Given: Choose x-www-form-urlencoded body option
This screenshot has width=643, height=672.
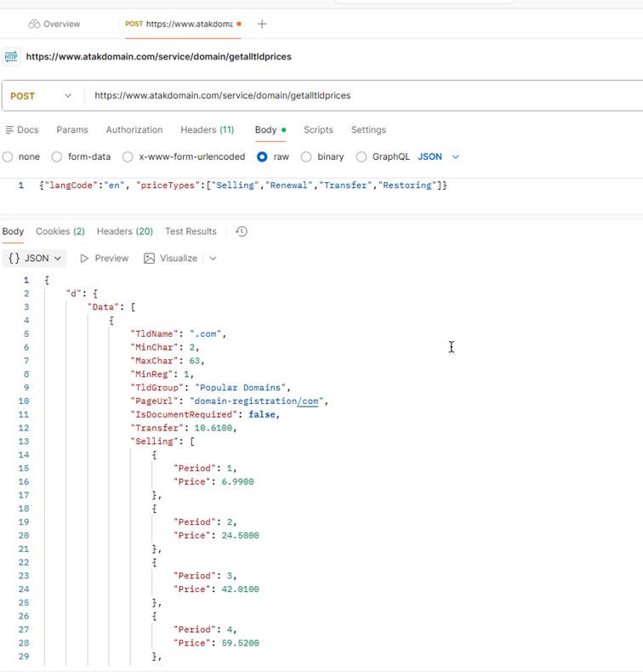Looking at the screenshot, I should point(128,157).
